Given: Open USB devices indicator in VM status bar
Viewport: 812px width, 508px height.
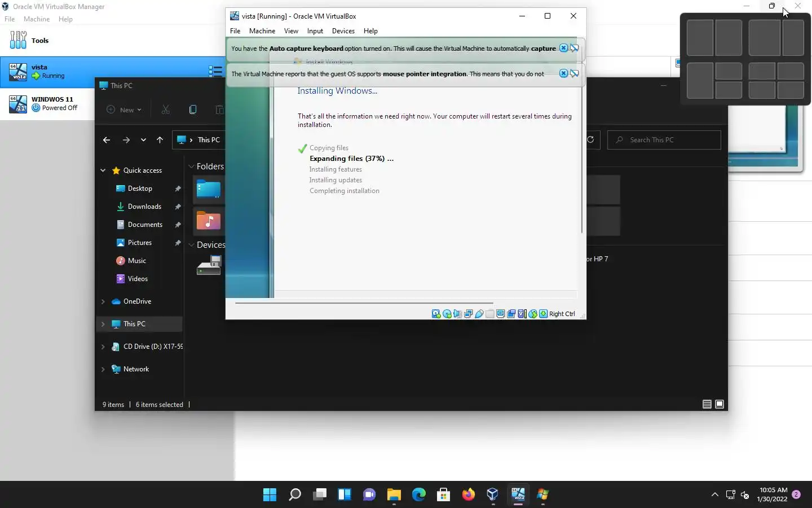Looking at the screenshot, I should (x=479, y=314).
